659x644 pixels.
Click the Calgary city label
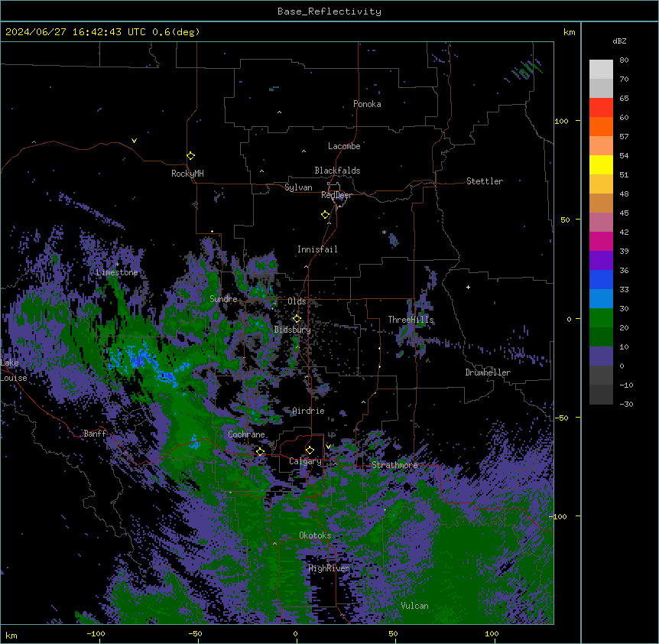(x=306, y=461)
